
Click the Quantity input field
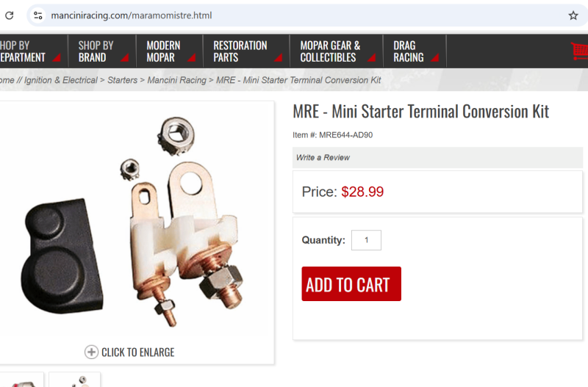click(x=366, y=240)
